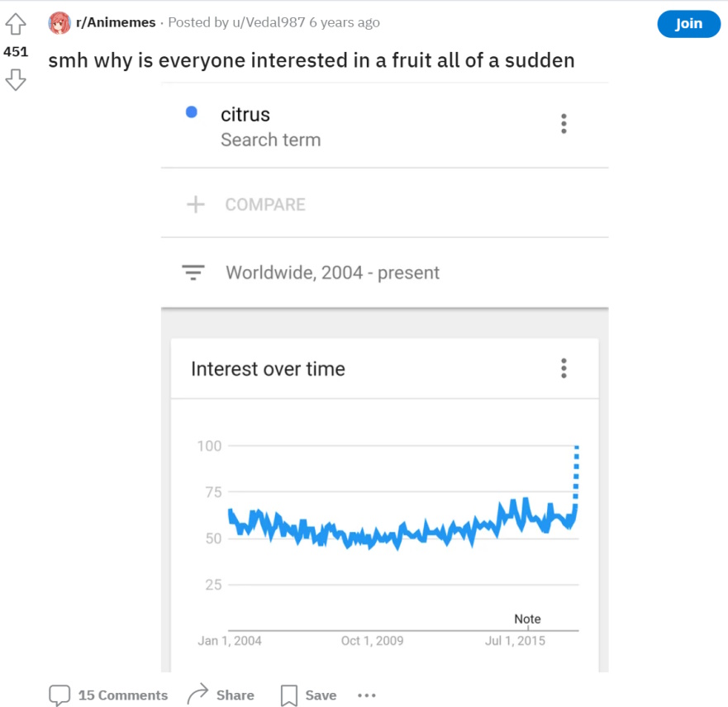Downvote the citrus post
This screenshot has width=728, height=707.
tap(16, 79)
